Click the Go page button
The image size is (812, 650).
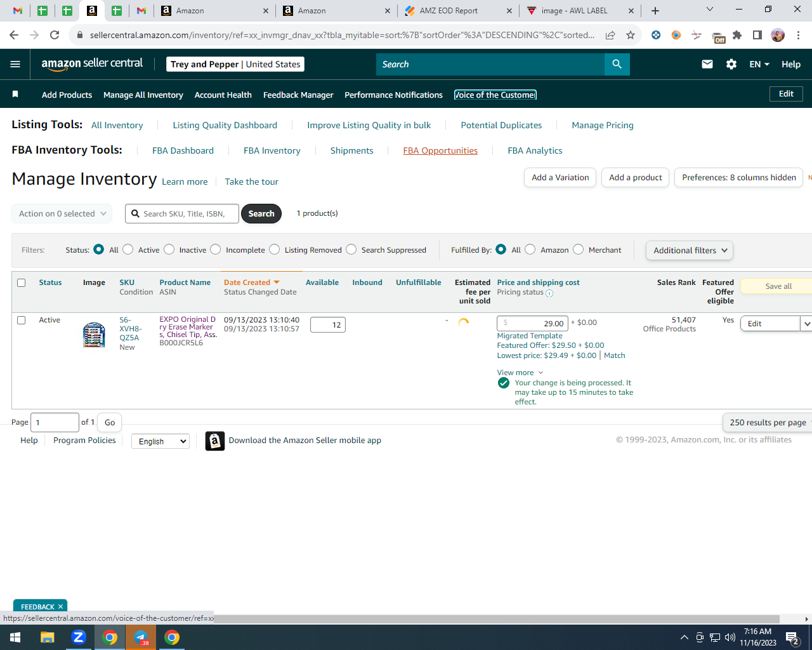click(x=110, y=422)
